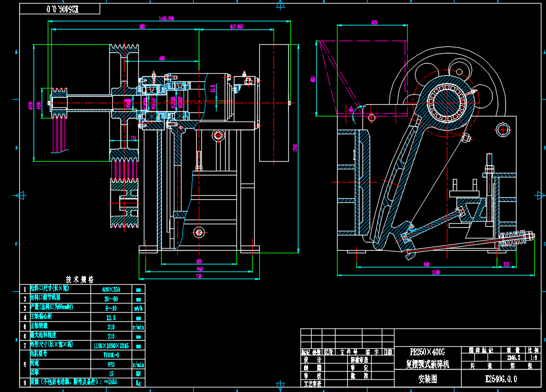
Task: Select the 安装图 title block cell
Action: click(427, 379)
